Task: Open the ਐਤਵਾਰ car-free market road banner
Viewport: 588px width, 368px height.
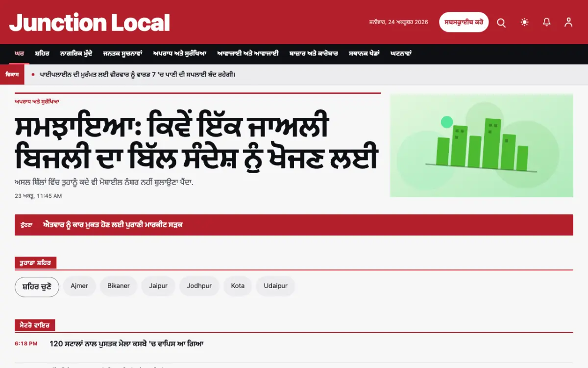Action: (294, 225)
